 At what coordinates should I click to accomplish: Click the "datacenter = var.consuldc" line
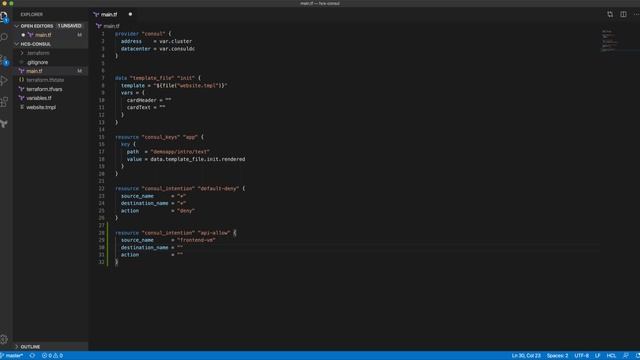(158, 49)
